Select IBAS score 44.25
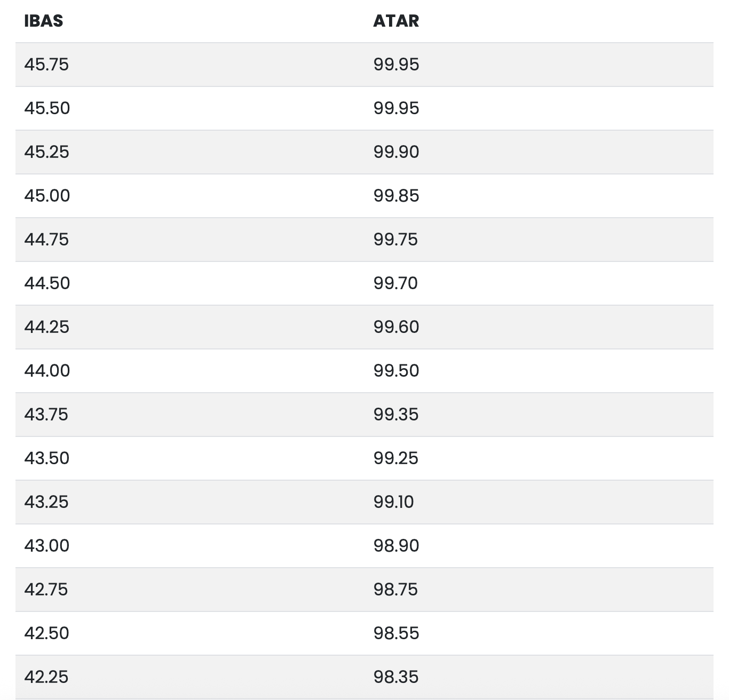729x700 pixels. (46, 327)
